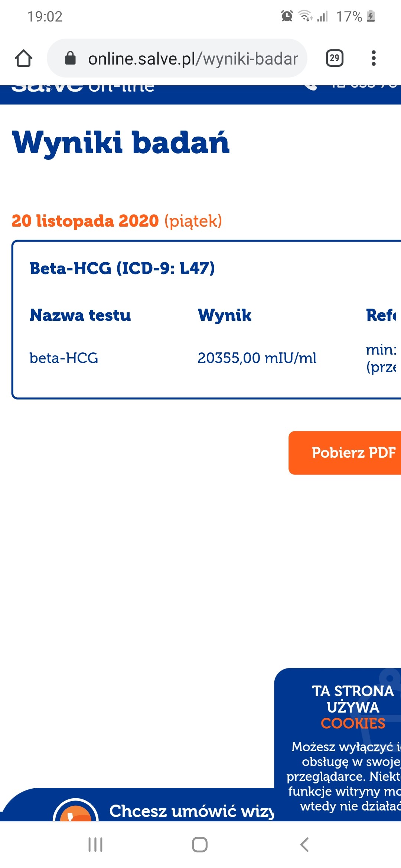The width and height of the screenshot is (401, 868).
Task: Tap the phone icon in header
Action: 310,87
